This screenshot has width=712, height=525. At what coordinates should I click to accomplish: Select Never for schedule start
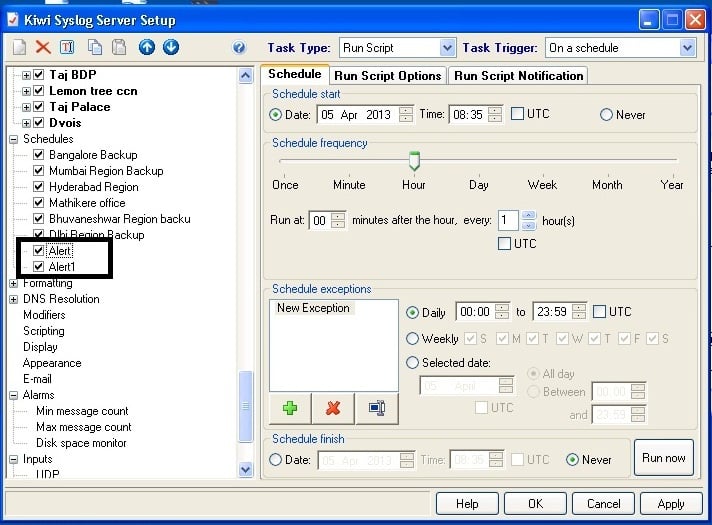[x=606, y=114]
